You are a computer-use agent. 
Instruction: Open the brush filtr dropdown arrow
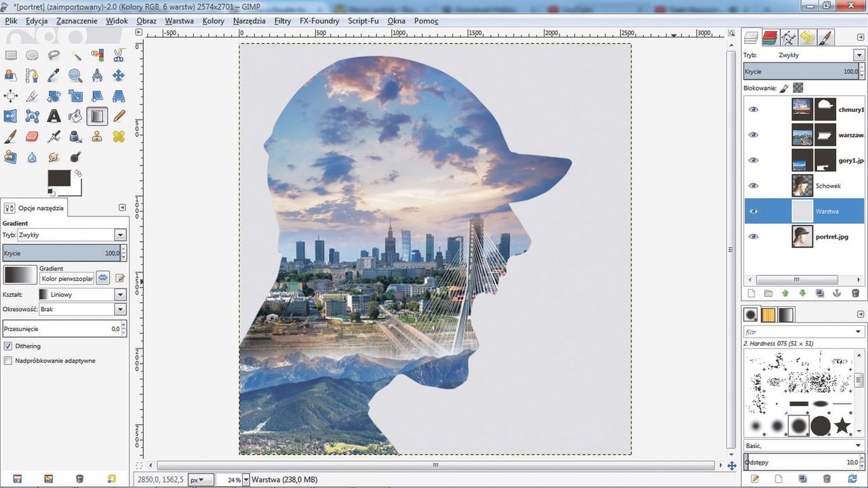859,332
